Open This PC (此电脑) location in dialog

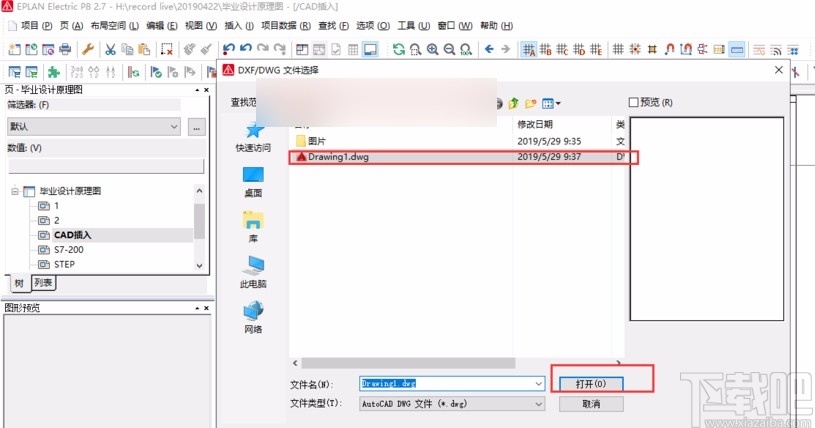[x=253, y=272]
